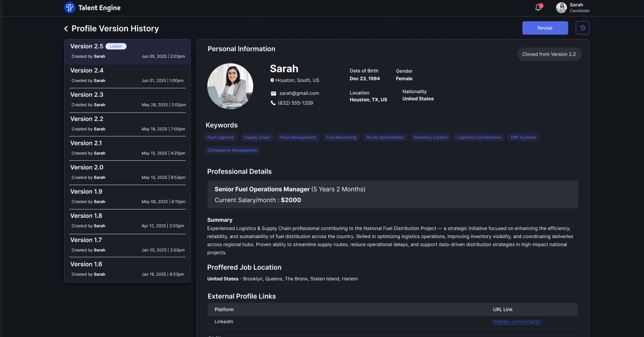Select Version 1.9 entry
This screenshot has width=644, height=337.
point(128,197)
